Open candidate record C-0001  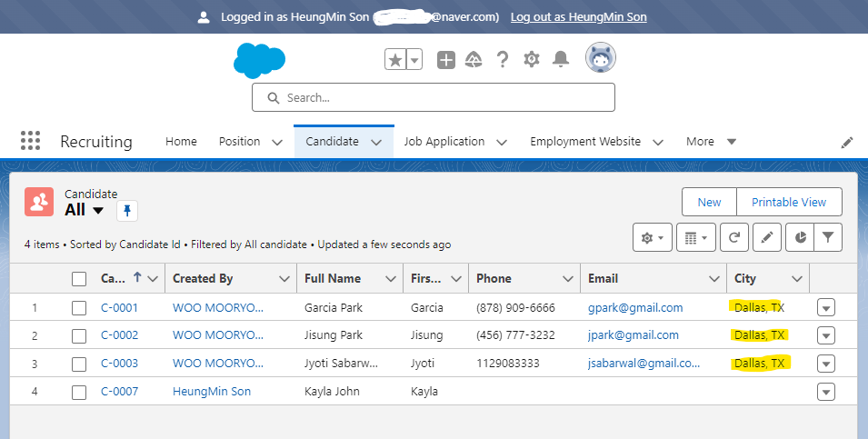click(119, 308)
